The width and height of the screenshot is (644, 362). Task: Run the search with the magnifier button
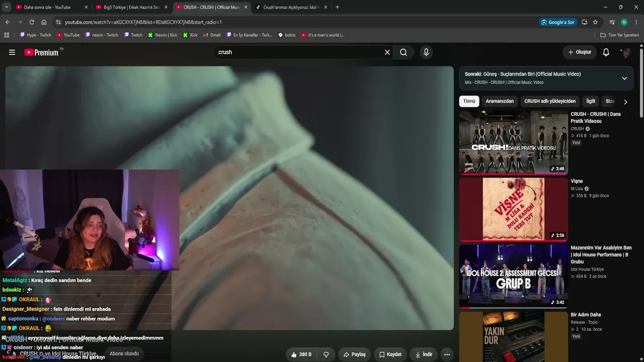point(404,52)
